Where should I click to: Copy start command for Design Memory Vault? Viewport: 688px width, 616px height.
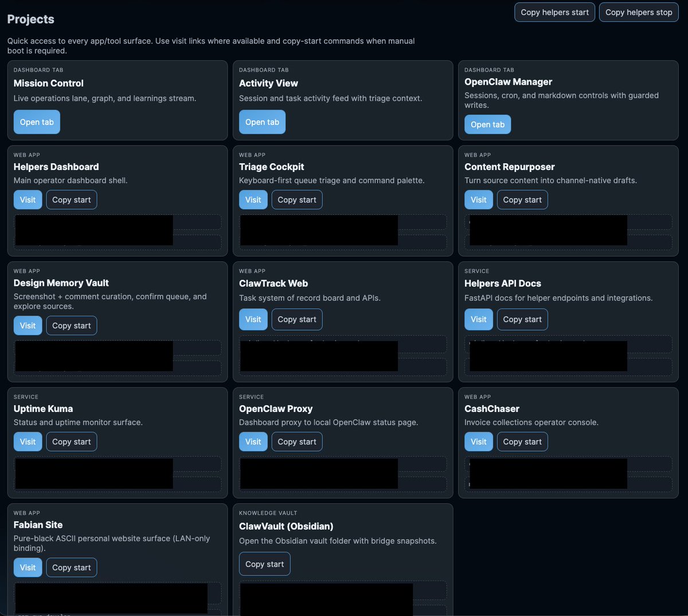click(x=72, y=325)
